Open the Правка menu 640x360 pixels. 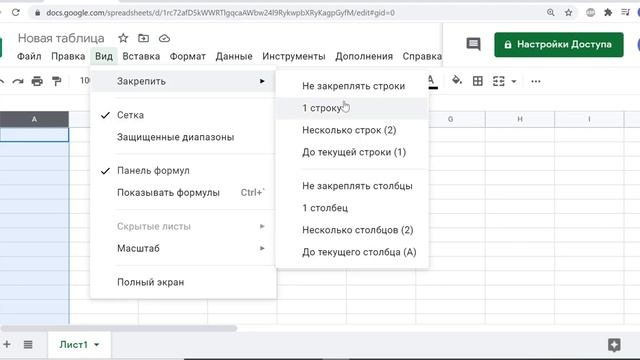click(68, 56)
